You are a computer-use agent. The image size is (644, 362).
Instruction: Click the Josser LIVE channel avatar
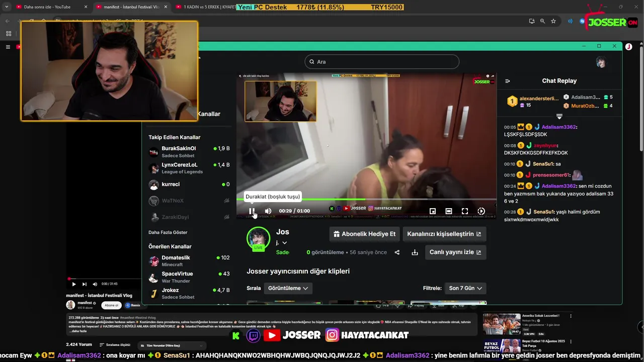click(x=258, y=239)
